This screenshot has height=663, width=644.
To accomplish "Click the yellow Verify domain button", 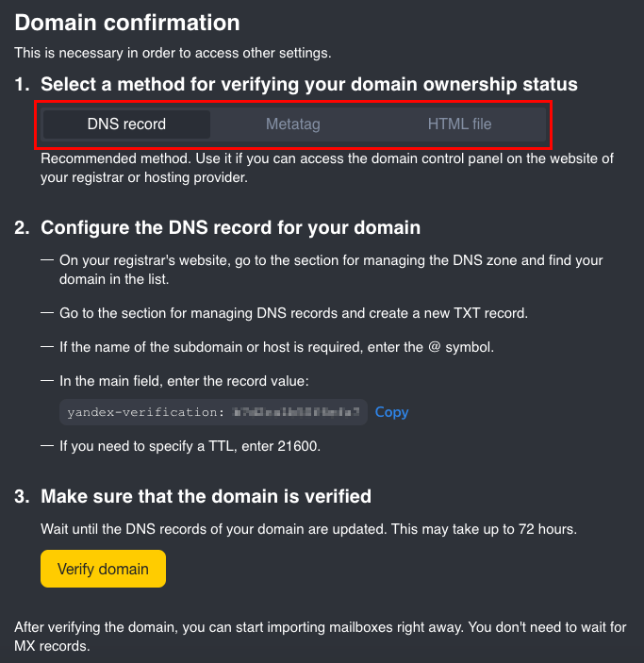I will tap(103, 569).
